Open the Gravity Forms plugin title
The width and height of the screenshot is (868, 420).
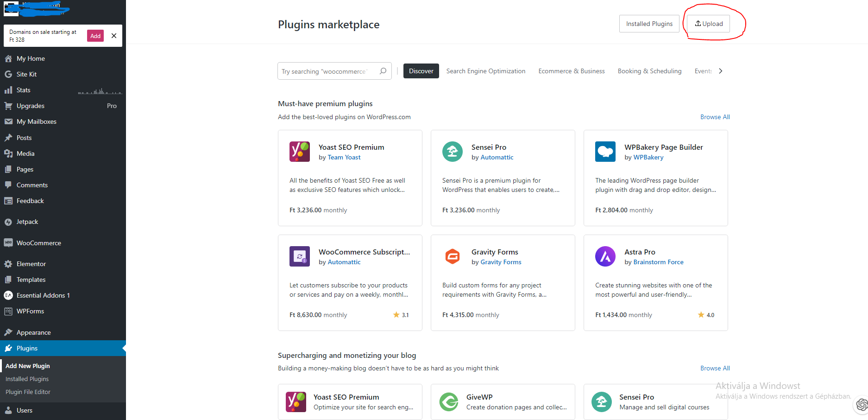point(495,252)
